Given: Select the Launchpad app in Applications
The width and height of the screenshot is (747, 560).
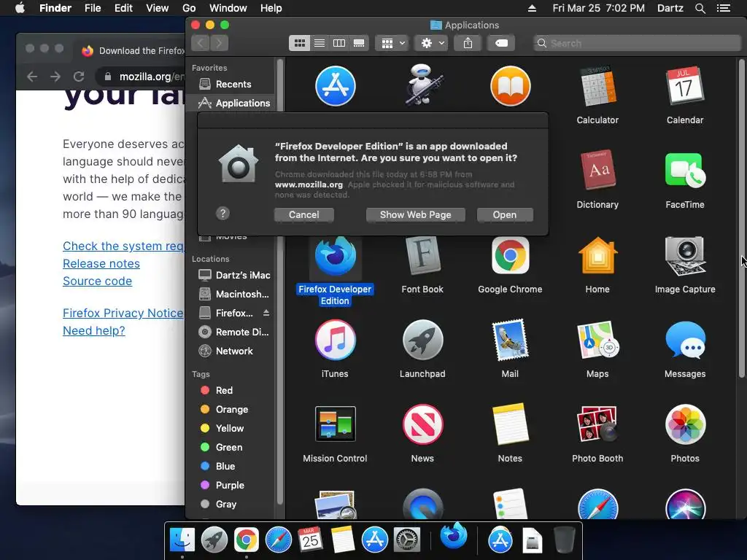Looking at the screenshot, I should click(422, 340).
